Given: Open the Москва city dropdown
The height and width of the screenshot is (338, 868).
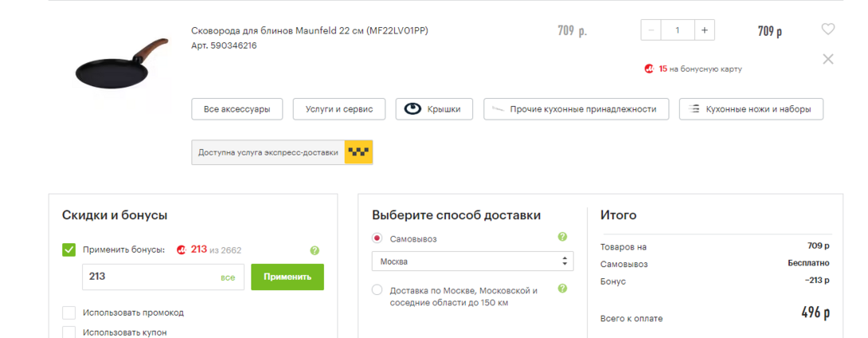Looking at the screenshot, I should pos(472,261).
